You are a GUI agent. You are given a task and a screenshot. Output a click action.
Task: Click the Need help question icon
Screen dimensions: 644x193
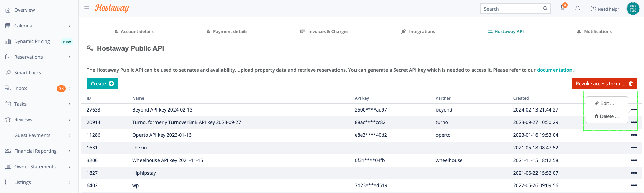coord(593,9)
